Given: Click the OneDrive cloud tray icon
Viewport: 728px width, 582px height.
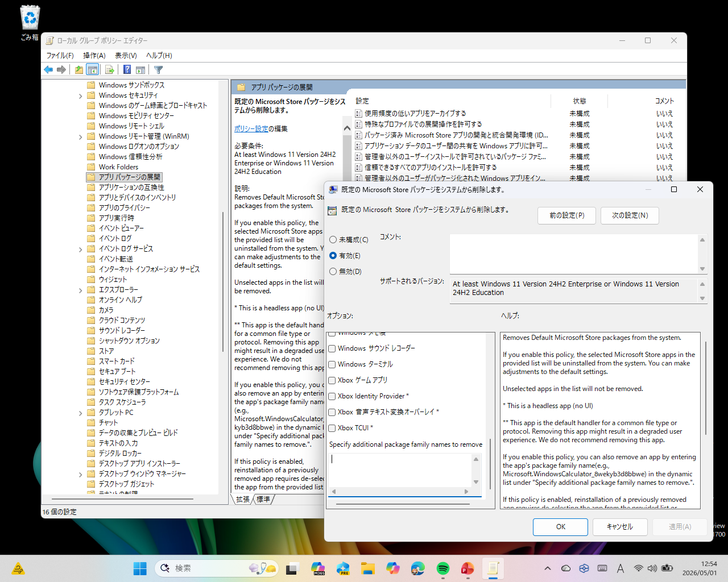Looking at the screenshot, I should click(566, 568).
